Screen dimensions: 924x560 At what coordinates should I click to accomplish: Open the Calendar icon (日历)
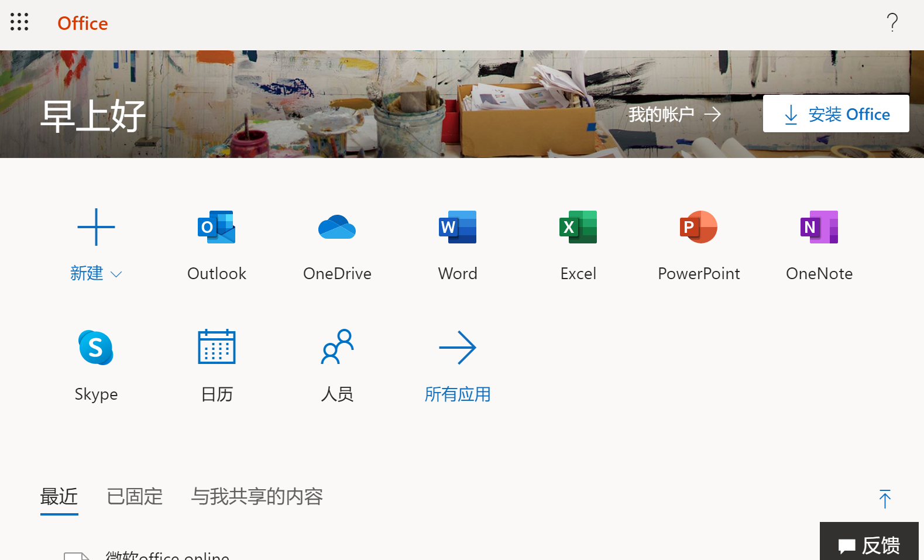pos(217,347)
